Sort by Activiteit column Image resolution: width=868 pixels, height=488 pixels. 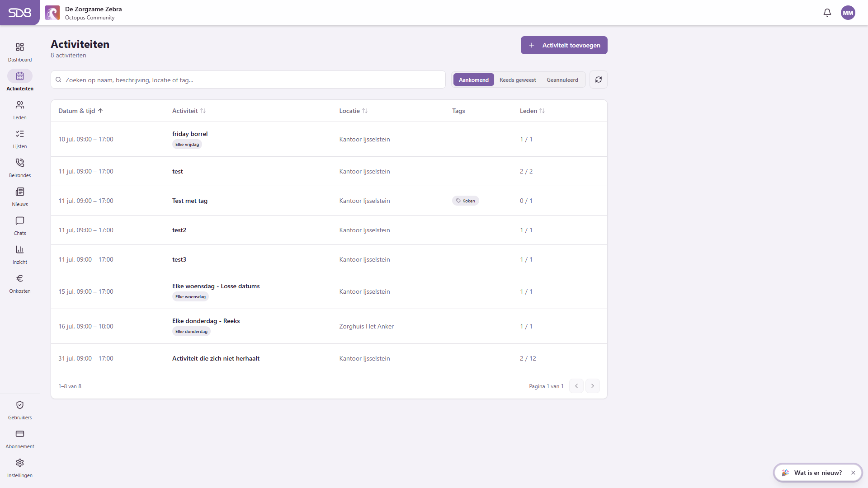tap(189, 111)
